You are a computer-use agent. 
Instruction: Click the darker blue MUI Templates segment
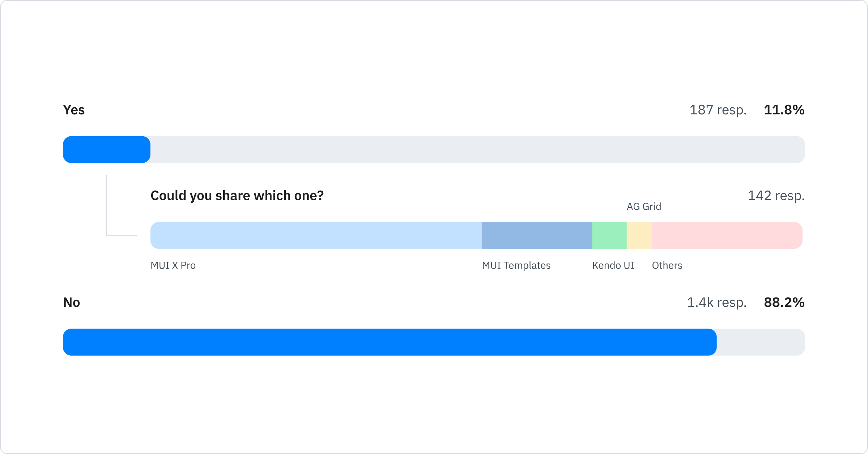tap(537, 235)
